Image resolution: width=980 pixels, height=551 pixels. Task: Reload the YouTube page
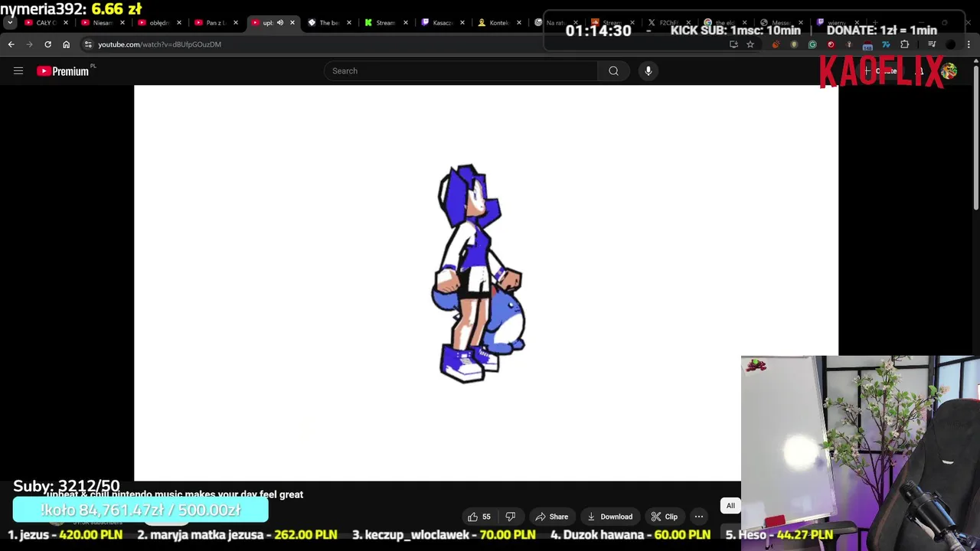pyautogui.click(x=47, y=44)
